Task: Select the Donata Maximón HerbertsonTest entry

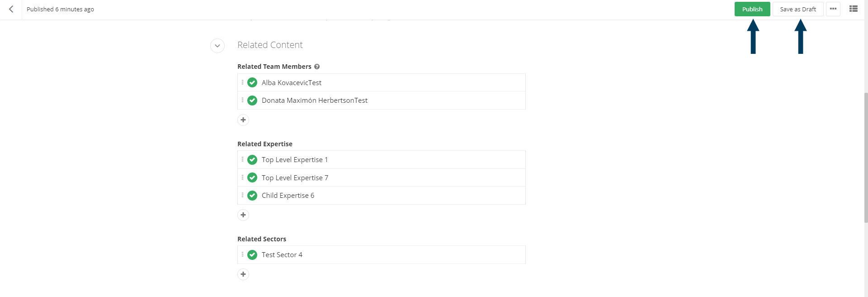Action: (382, 101)
